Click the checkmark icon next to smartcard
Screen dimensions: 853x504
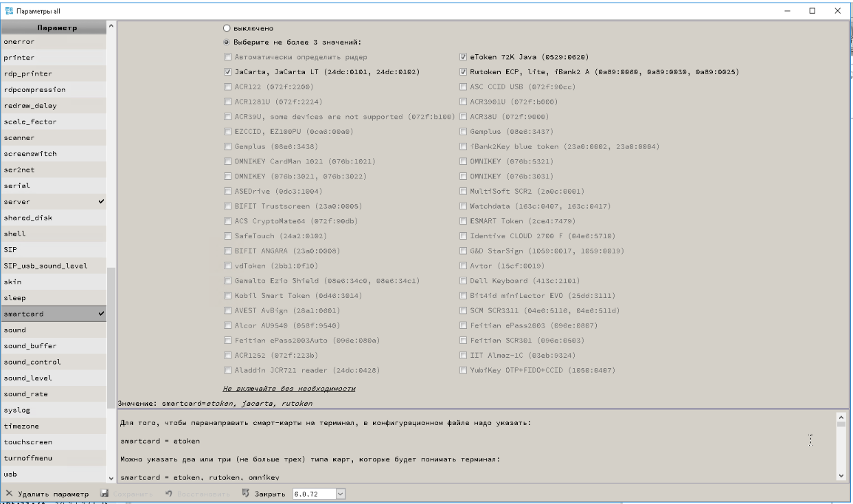pyautogui.click(x=101, y=314)
